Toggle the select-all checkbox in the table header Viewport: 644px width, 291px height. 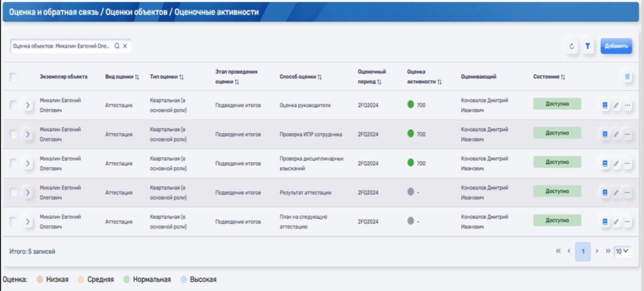(x=13, y=77)
